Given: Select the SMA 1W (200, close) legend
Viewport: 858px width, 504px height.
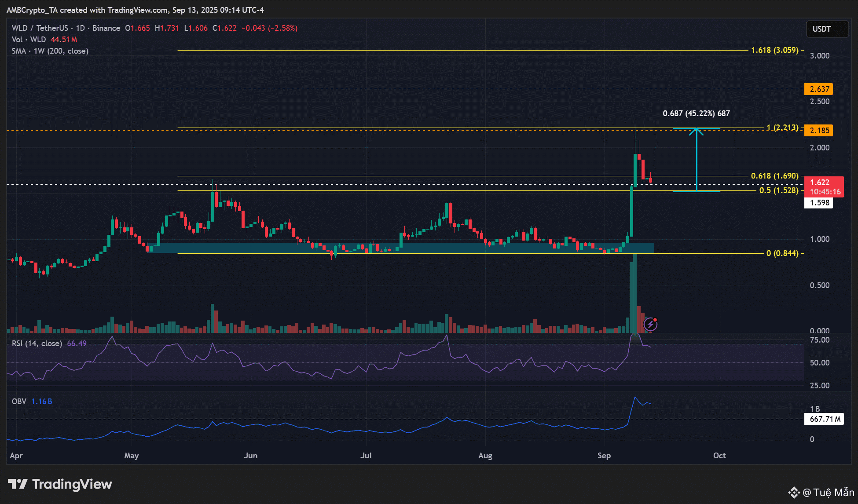Looking at the screenshot, I should 50,51.
